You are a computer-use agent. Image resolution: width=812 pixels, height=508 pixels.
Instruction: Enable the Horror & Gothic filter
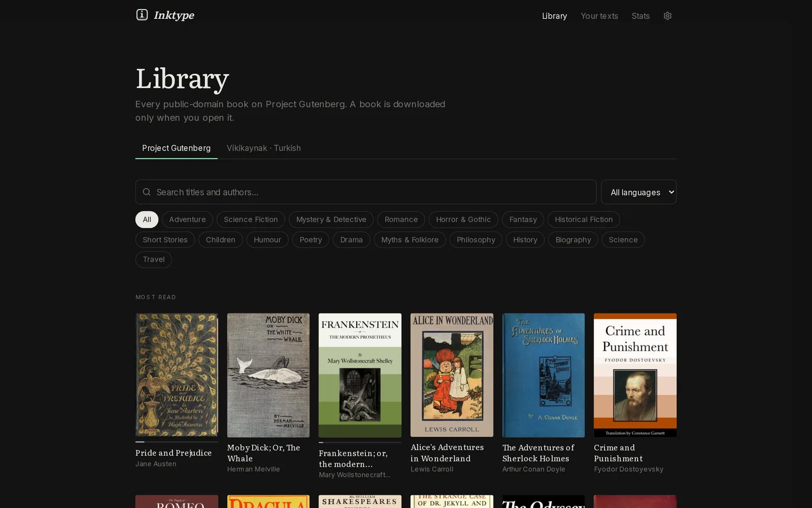[x=463, y=219]
